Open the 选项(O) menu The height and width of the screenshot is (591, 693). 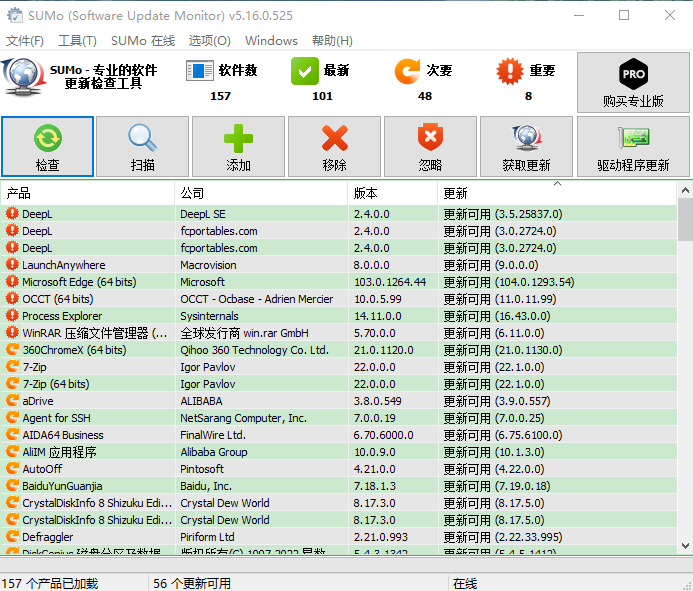pos(209,41)
